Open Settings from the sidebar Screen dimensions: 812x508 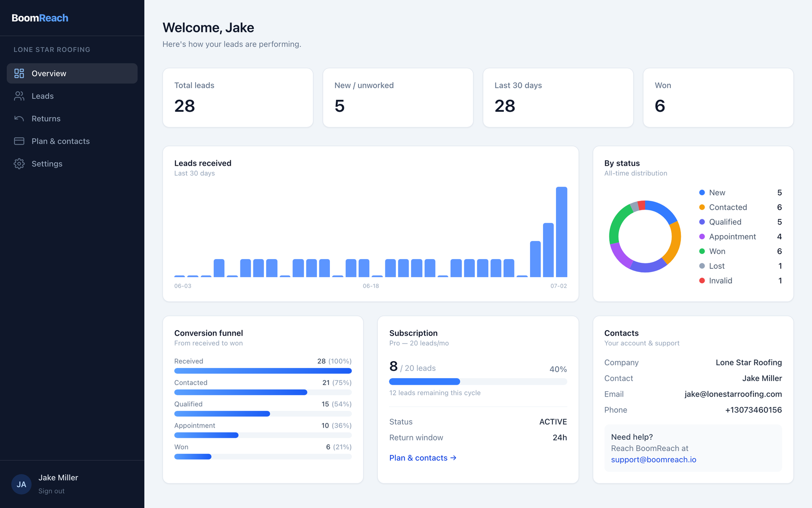pyautogui.click(x=72, y=164)
